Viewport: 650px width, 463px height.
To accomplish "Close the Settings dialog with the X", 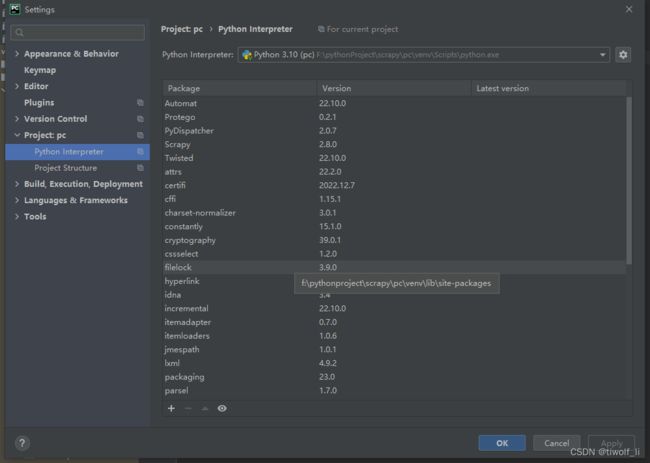I will pos(629,9).
